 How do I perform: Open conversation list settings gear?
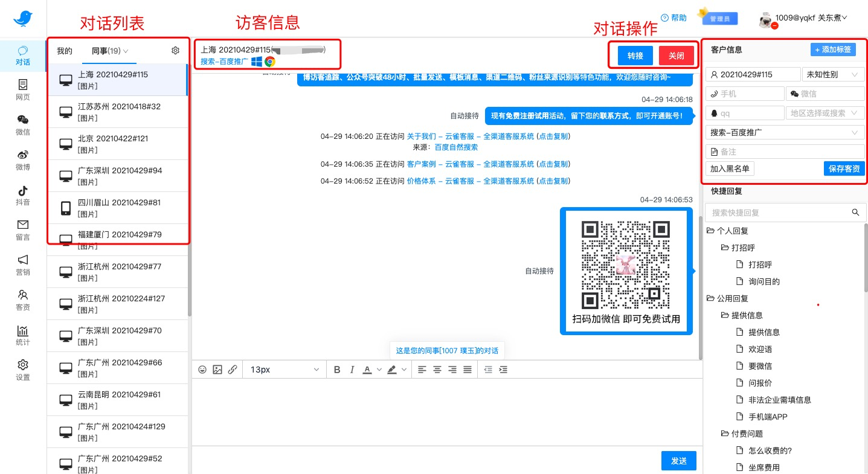(x=176, y=51)
